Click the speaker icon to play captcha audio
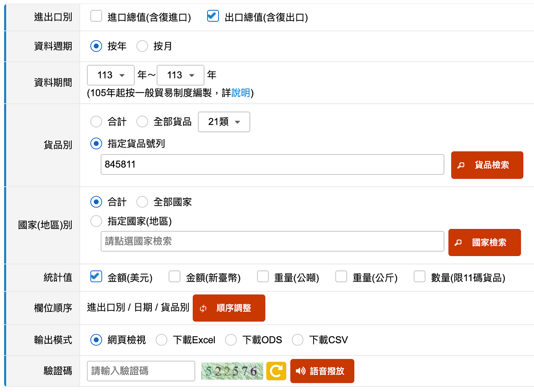This screenshot has height=392, width=534. click(300, 371)
